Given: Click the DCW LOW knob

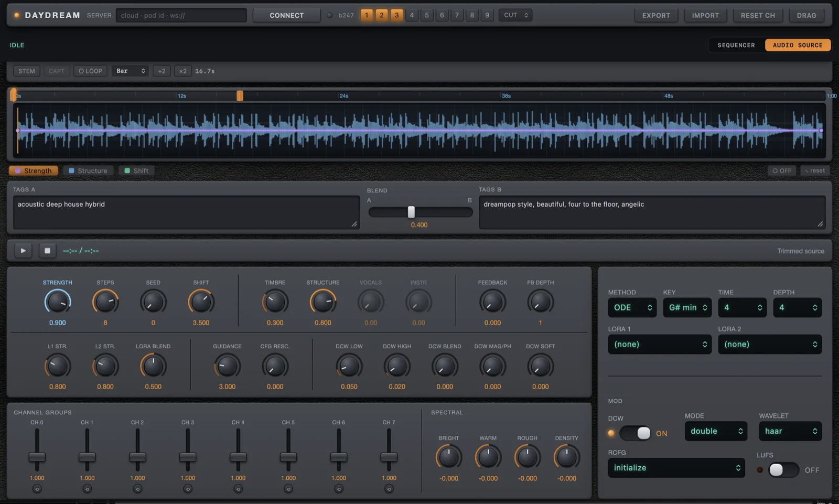Looking at the screenshot, I should point(349,366).
